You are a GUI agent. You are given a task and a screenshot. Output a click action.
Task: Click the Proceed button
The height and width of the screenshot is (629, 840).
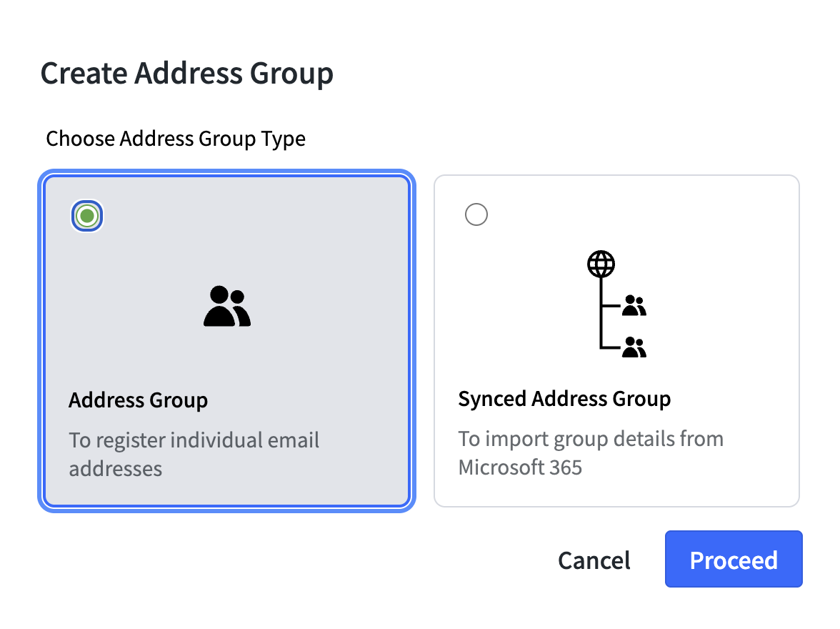[734, 559]
